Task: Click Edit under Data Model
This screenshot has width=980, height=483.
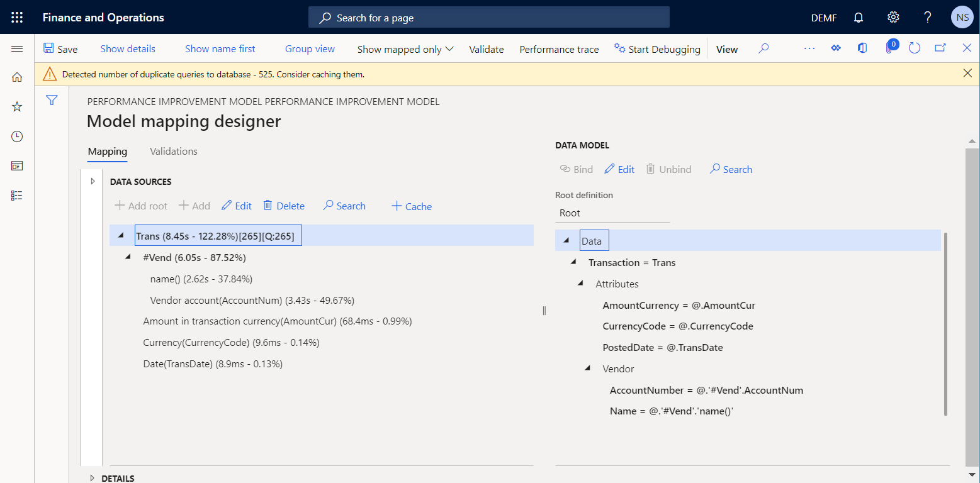Action: tap(619, 169)
